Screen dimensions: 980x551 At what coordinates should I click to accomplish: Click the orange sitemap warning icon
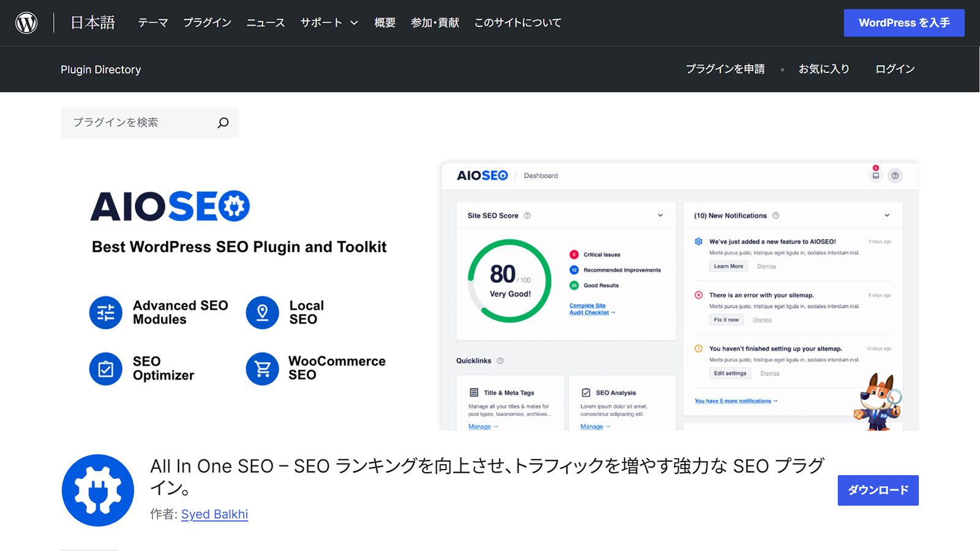[698, 348]
